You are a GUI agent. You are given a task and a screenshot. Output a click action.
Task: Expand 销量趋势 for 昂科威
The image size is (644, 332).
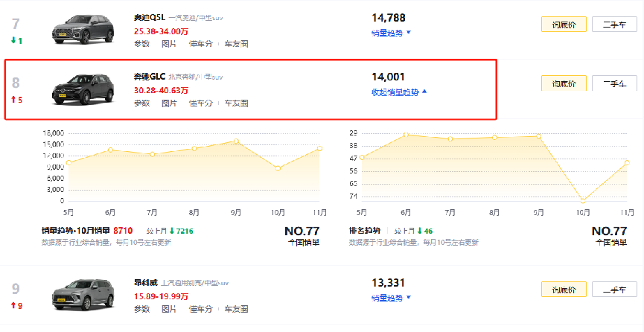click(391, 298)
